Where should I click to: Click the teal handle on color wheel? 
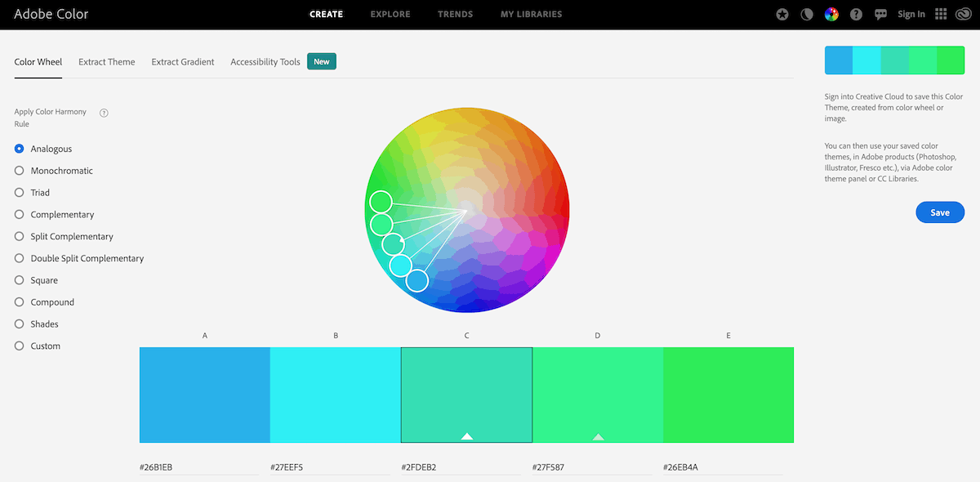393,244
